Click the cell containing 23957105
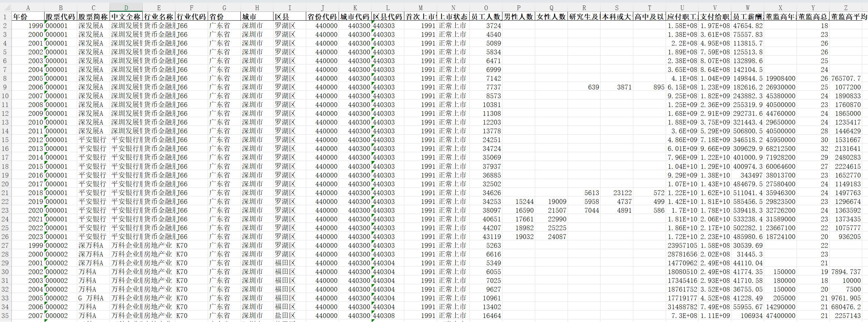The image size is (868, 322). click(682, 245)
